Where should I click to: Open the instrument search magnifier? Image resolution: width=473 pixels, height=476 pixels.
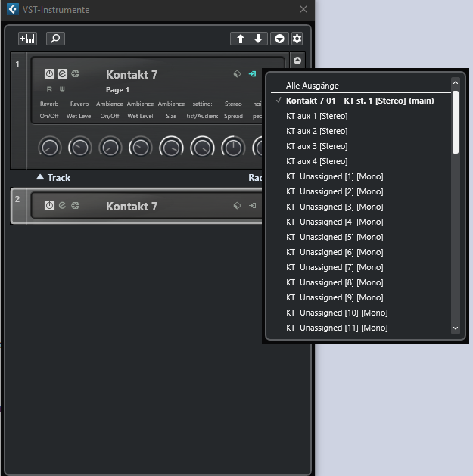(x=55, y=39)
